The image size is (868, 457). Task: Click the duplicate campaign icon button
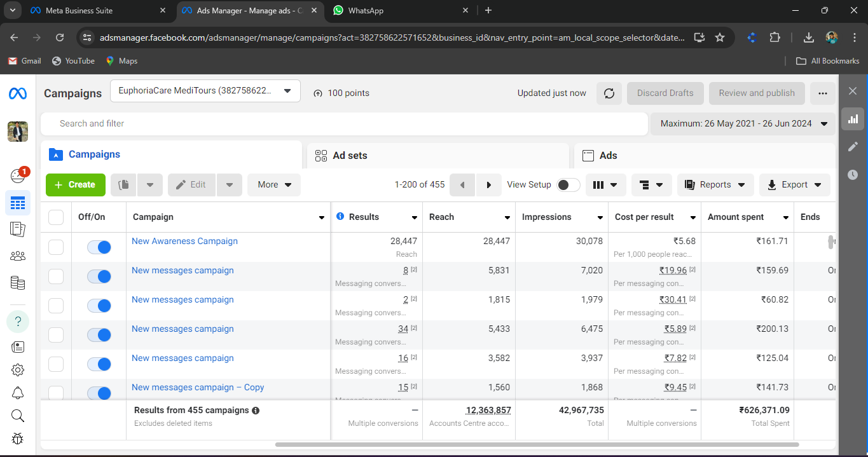click(x=124, y=185)
